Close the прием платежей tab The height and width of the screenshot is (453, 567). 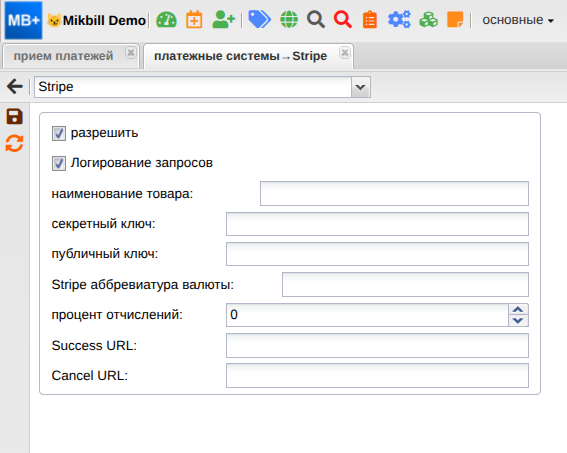tap(131, 53)
